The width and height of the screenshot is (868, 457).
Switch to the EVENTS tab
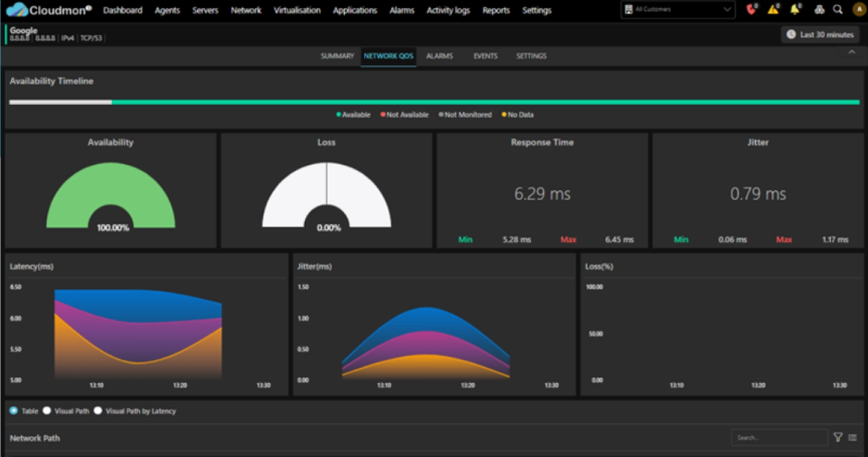486,56
